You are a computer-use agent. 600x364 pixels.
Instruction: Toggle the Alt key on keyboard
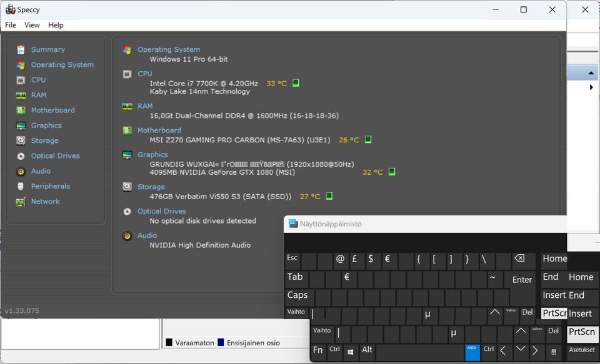point(367,352)
